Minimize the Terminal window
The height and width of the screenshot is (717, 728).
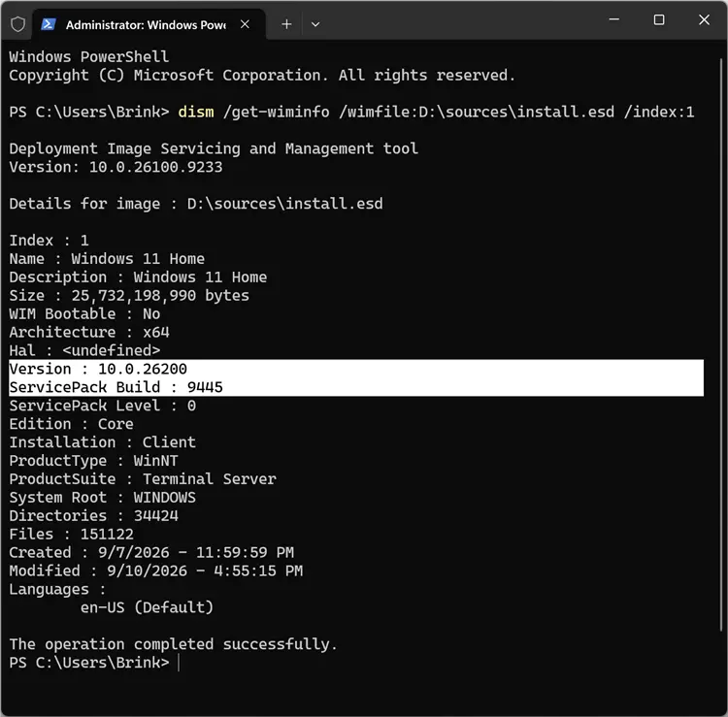pyautogui.click(x=613, y=19)
